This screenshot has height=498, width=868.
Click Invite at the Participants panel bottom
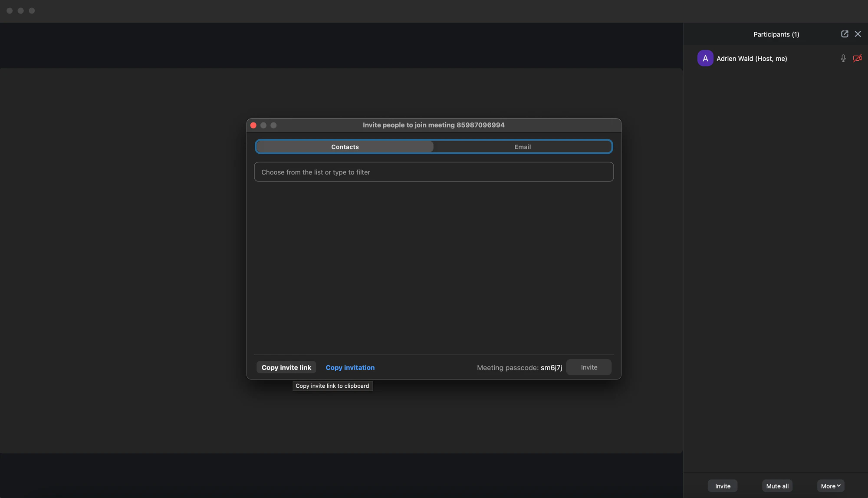tap(723, 486)
